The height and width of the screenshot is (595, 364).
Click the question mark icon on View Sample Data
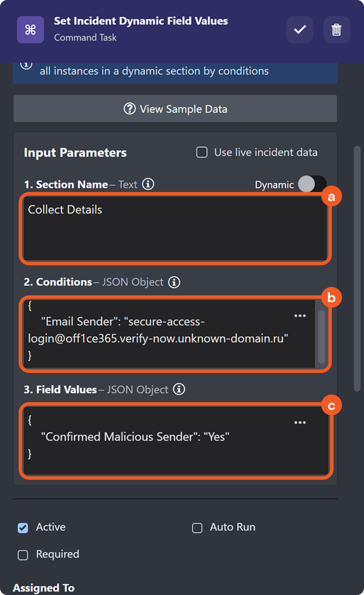(x=129, y=109)
